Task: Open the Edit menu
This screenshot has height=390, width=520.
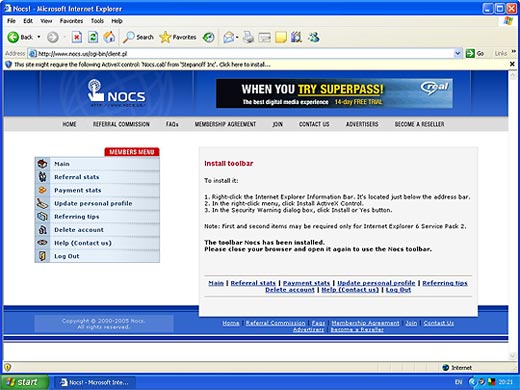Action: (28, 21)
